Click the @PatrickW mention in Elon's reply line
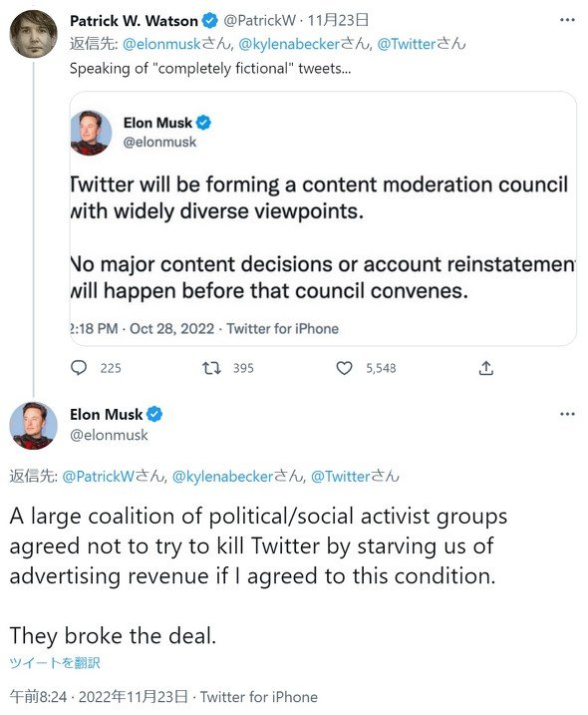 pos(98,477)
